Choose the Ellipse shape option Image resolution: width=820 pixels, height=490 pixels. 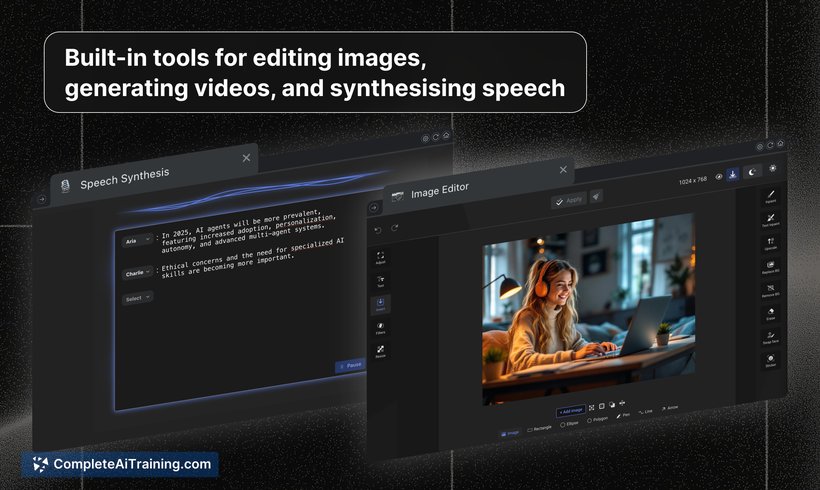(569, 424)
